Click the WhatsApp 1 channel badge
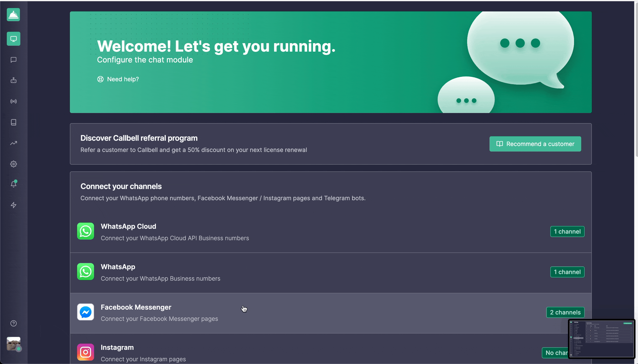The height and width of the screenshot is (364, 638). point(567,272)
